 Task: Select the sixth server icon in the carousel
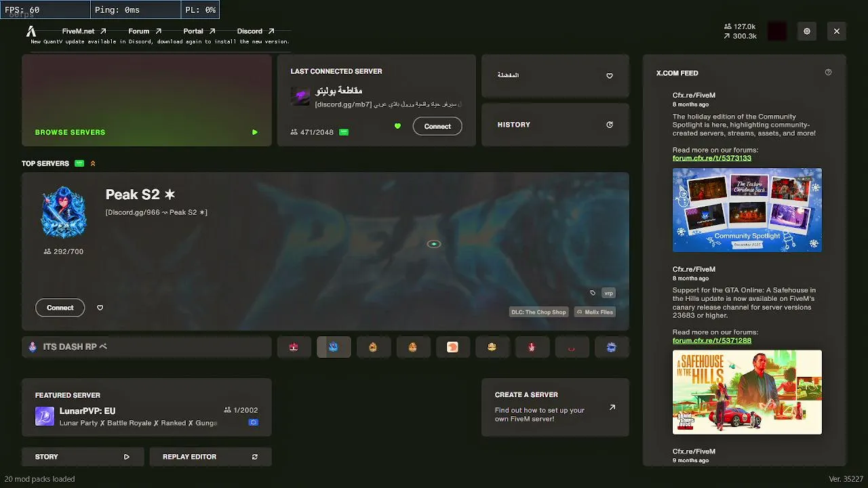(492, 347)
